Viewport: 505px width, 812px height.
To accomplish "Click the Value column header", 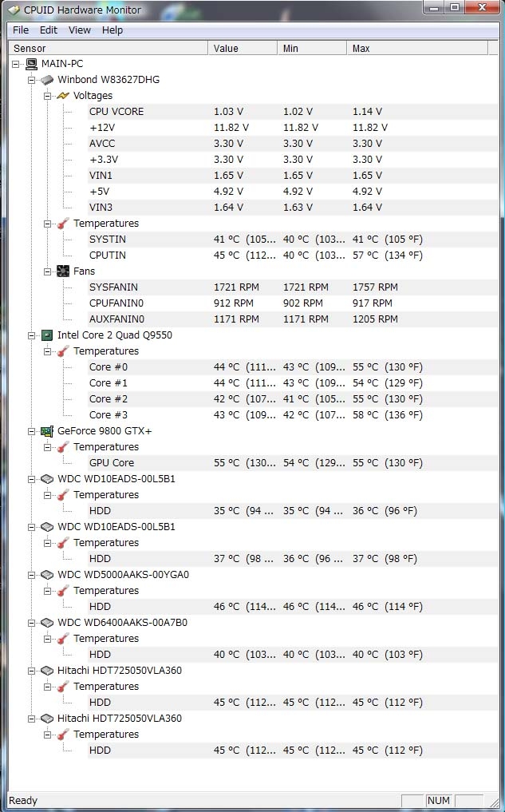I will [226, 49].
